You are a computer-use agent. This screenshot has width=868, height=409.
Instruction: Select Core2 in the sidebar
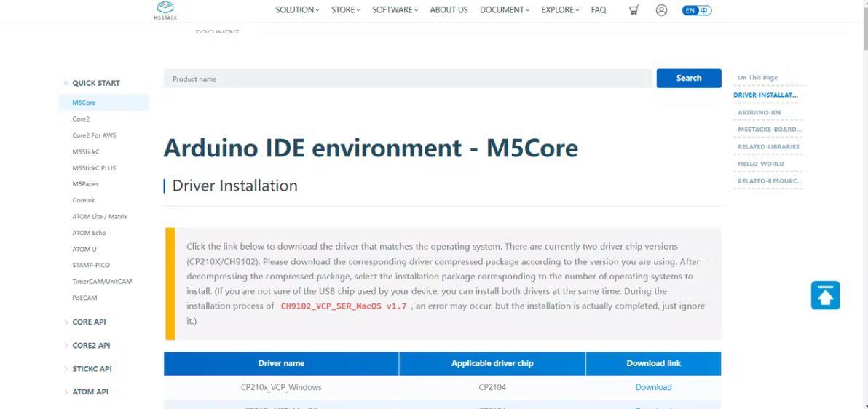[81, 119]
